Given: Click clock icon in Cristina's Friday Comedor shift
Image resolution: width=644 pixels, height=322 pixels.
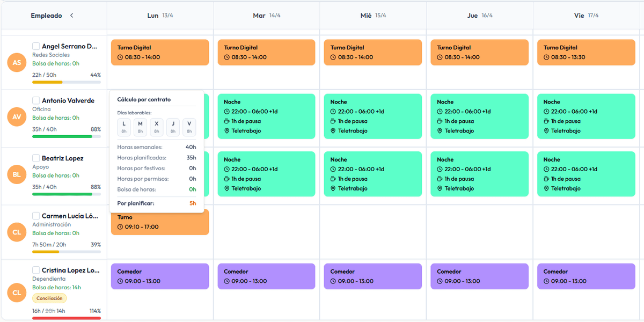Looking at the screenshot, I should click(546, 281).
